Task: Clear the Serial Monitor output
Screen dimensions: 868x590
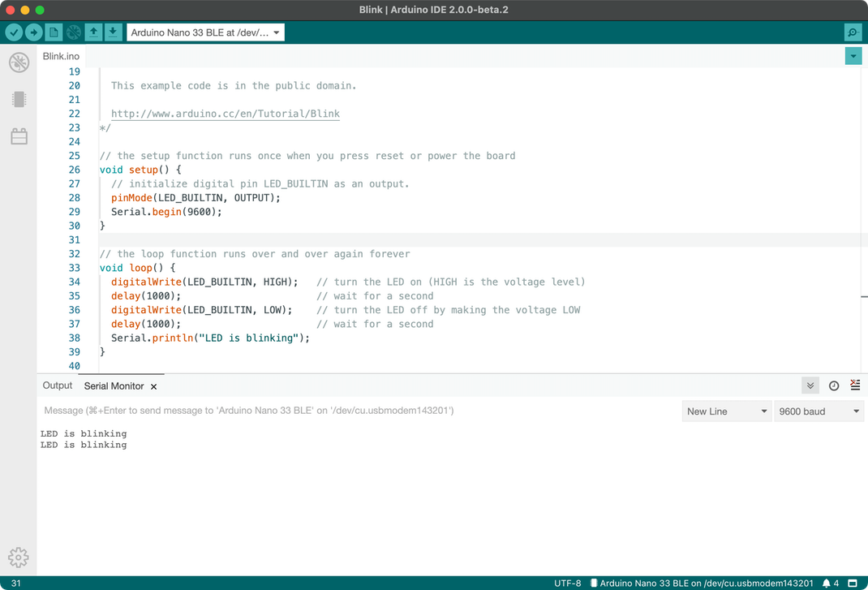Action: 855,385
